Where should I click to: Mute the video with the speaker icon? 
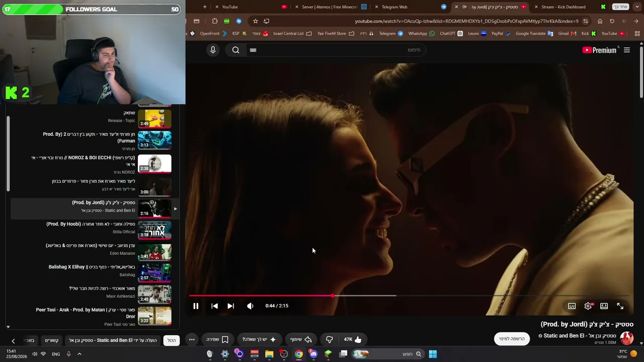(x=250, y=306)
